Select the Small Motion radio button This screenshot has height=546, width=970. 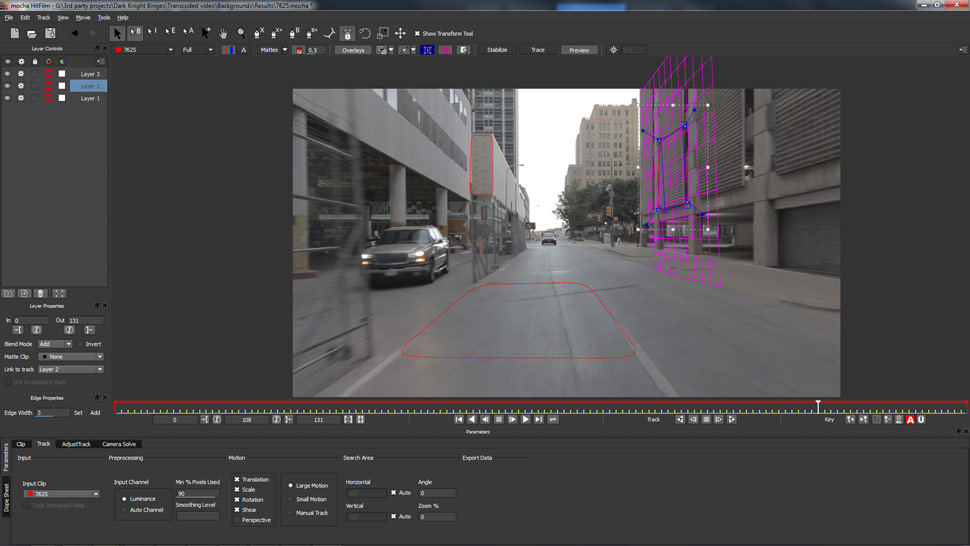point(291,499)
